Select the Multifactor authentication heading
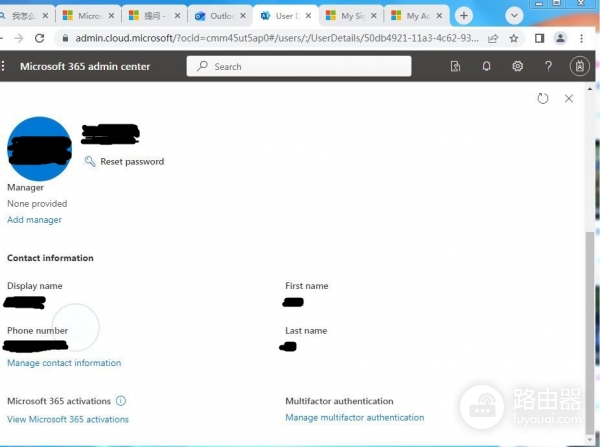The height and width of the screenshot is (447, 600). 339,401
